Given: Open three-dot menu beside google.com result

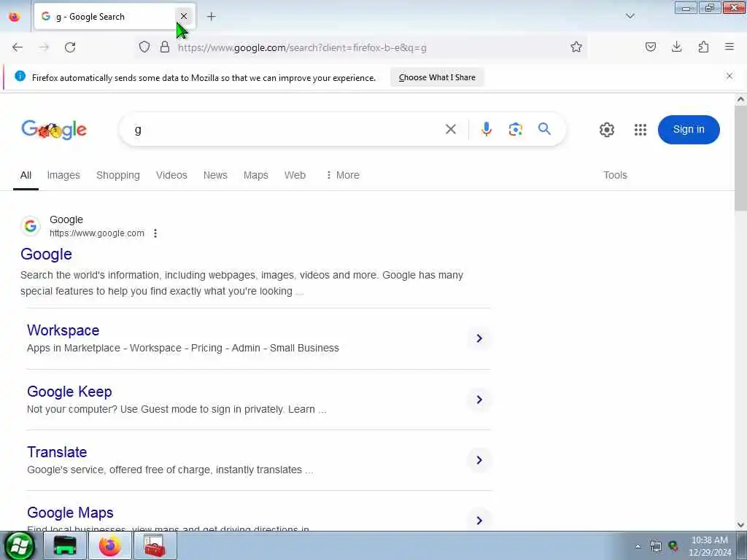Looking at the screenshot, I should point(155,233).
